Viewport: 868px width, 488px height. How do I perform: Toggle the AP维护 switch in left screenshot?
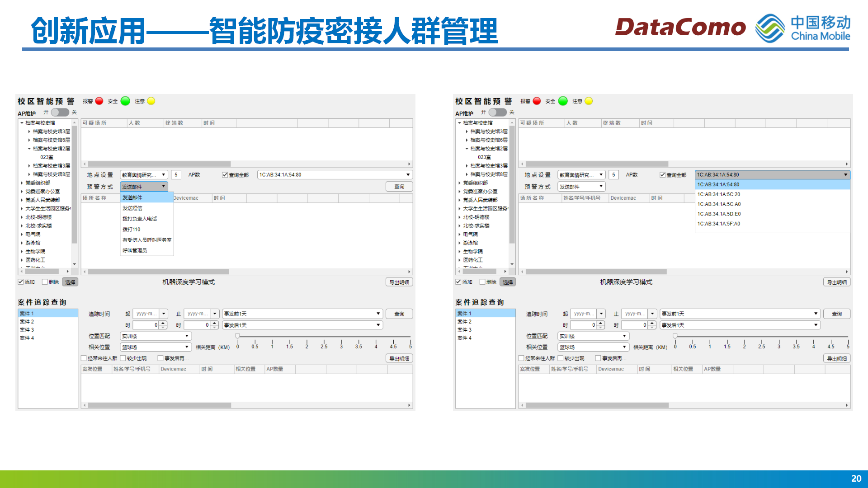(60, 112)
